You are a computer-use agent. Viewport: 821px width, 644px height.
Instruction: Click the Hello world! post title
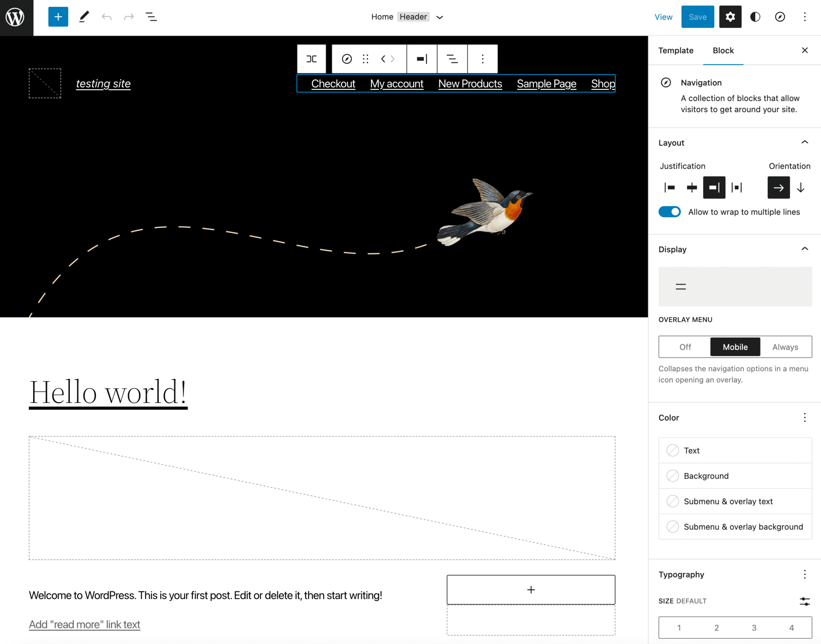(108, 392)
